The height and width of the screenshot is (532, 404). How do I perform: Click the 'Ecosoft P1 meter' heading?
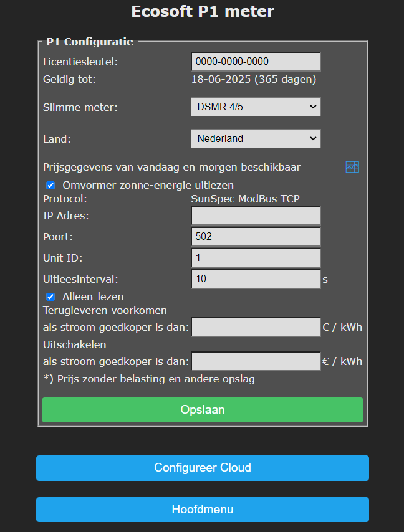pos(203,12)
